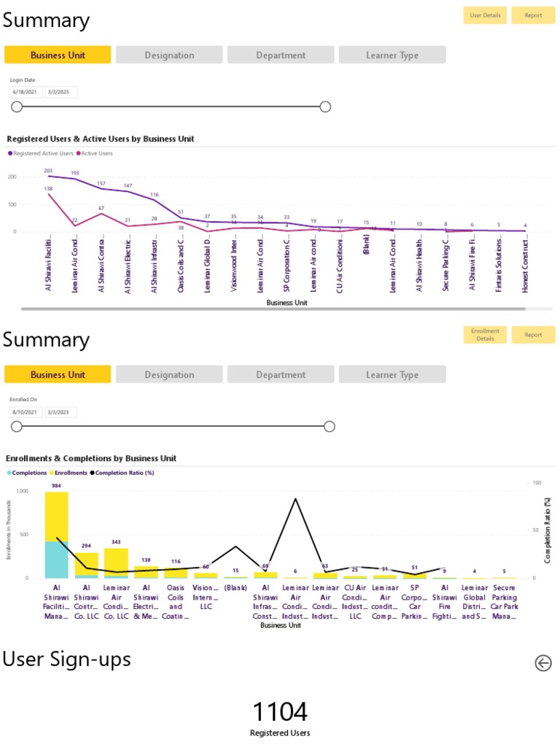560x747 pixels.
Task: Click the Login Date slider start handle
Action: tap(17, 107)
